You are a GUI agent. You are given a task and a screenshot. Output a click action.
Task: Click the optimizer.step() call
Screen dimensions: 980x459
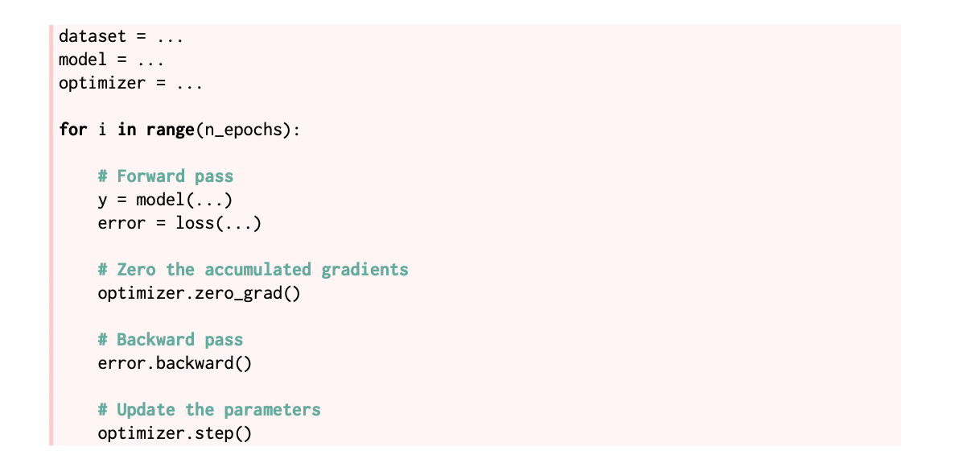pos(175,433)
